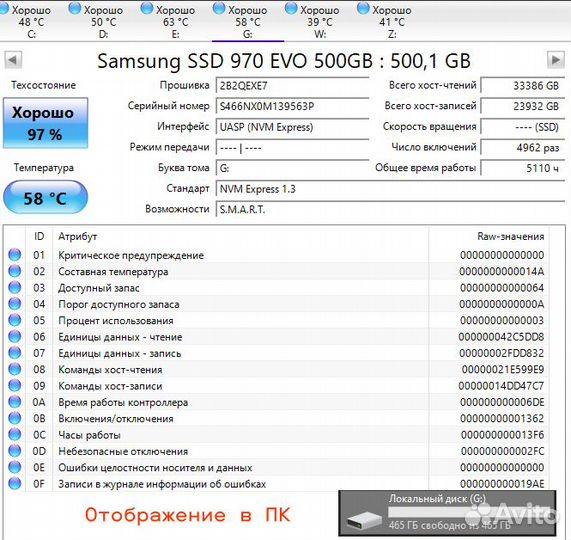Click status icon for Процент использования row

tap(15, 320)
